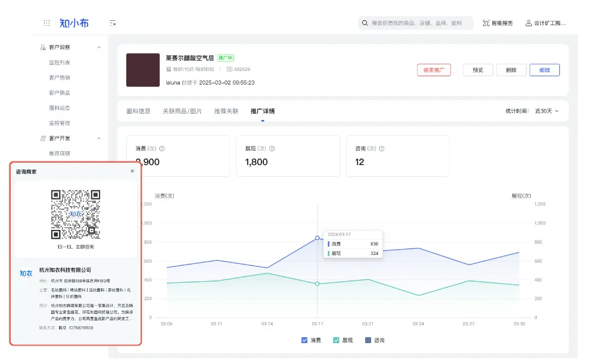Switch to the 面料信息 tab
The width and height of the screenshot is (610, 364).
pos(138,111)
